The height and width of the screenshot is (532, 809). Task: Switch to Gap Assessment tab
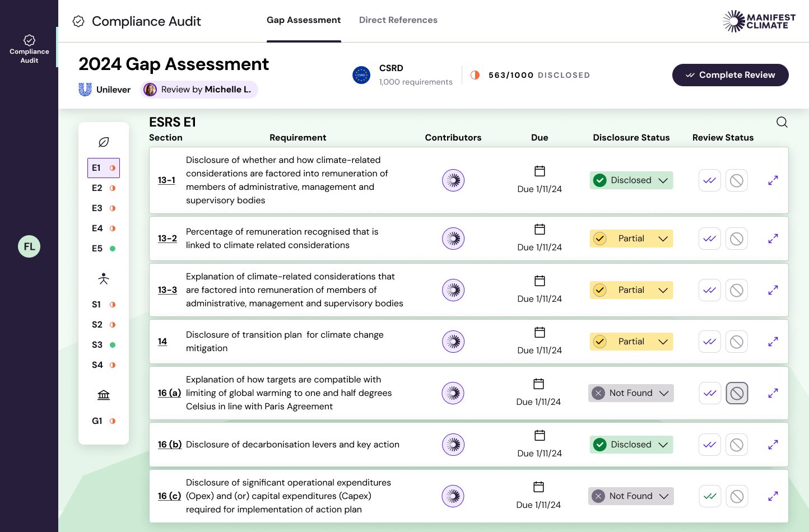(304, 20)
